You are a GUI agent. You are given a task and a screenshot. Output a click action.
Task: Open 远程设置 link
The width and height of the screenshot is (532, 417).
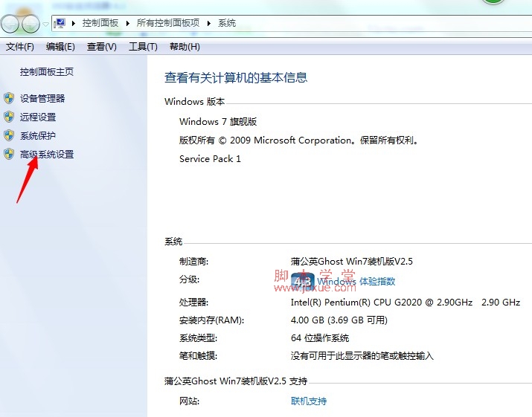38,117
